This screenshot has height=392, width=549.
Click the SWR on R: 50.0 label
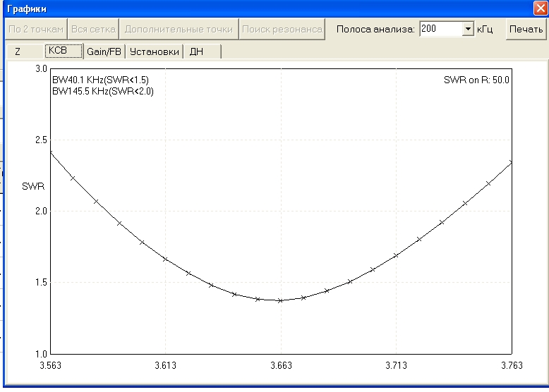click(476, 80)
